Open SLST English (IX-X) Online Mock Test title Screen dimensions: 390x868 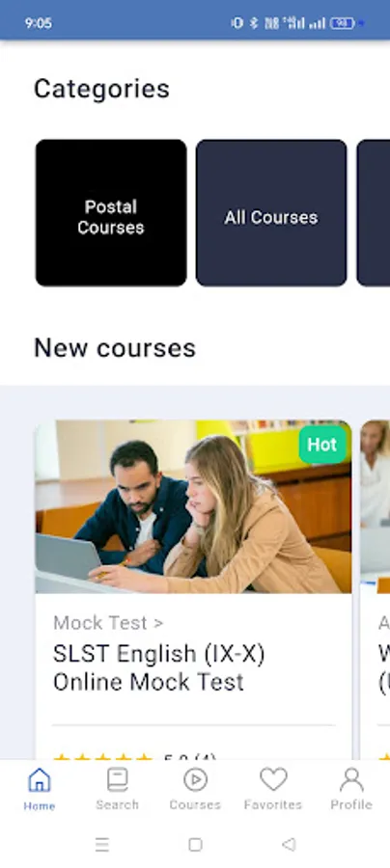[159, 667]
